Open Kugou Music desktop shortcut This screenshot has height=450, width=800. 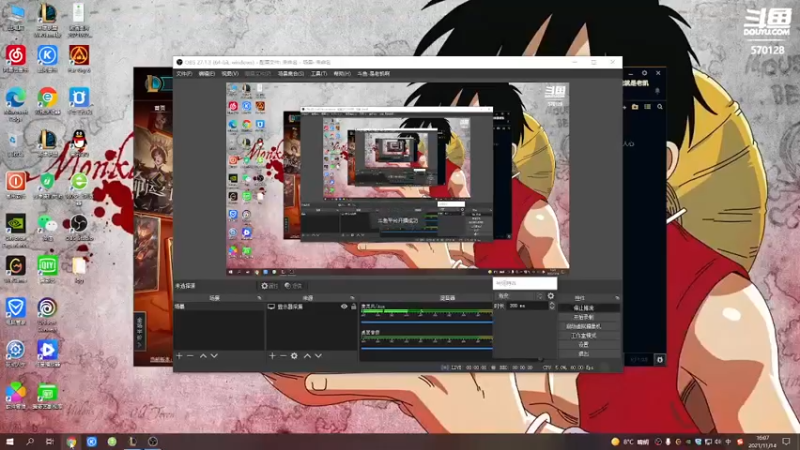tap(47, 59)
